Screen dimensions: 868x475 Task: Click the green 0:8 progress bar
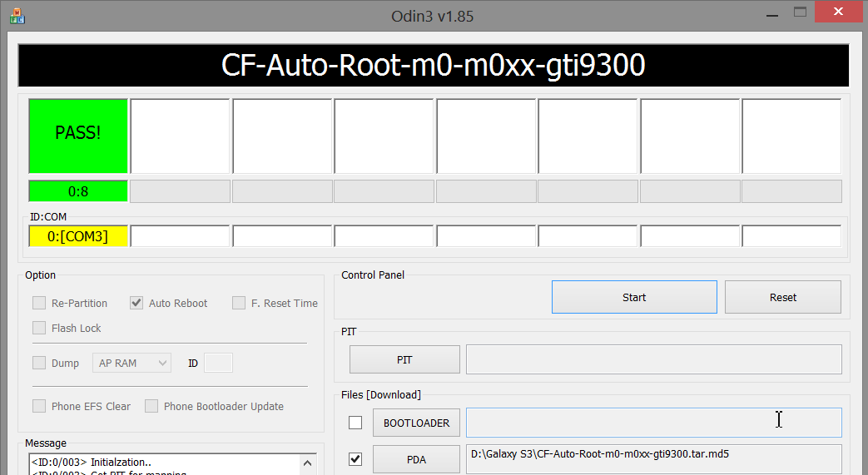click(x=78, y=191)
